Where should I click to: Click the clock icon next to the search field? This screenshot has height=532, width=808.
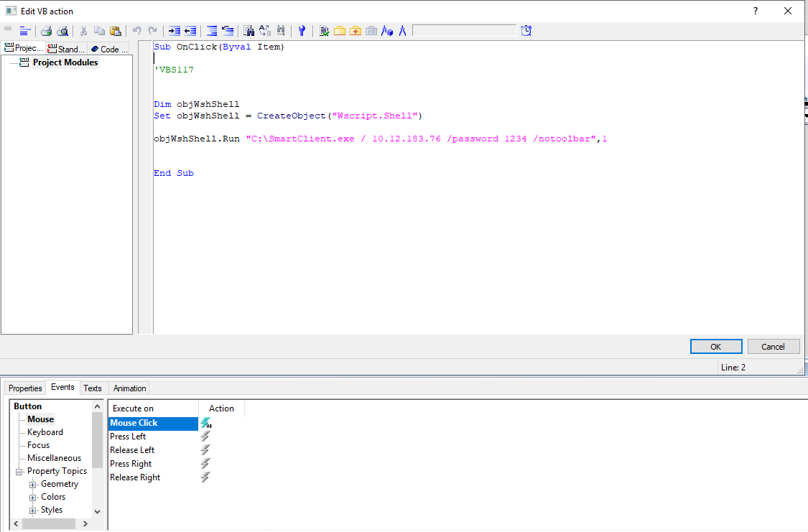[x=526, y=31]
